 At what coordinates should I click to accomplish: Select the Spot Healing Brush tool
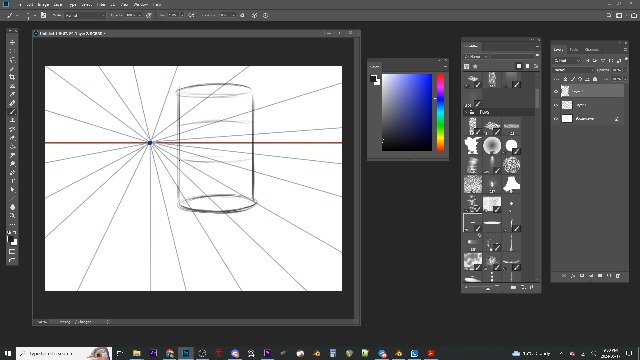12,103
